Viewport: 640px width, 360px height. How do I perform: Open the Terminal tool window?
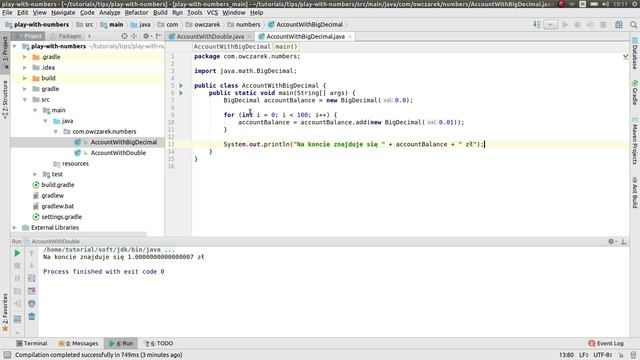click(x=31, y=344)
